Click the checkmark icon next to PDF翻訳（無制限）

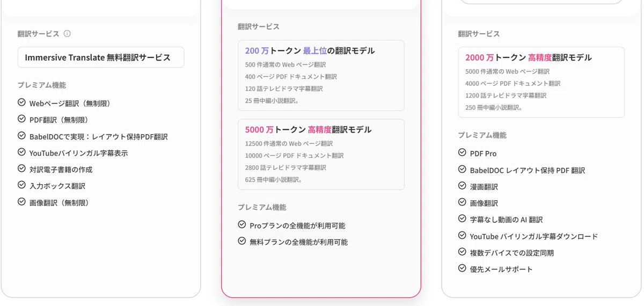pyautogui.click(x=21, y=119)
